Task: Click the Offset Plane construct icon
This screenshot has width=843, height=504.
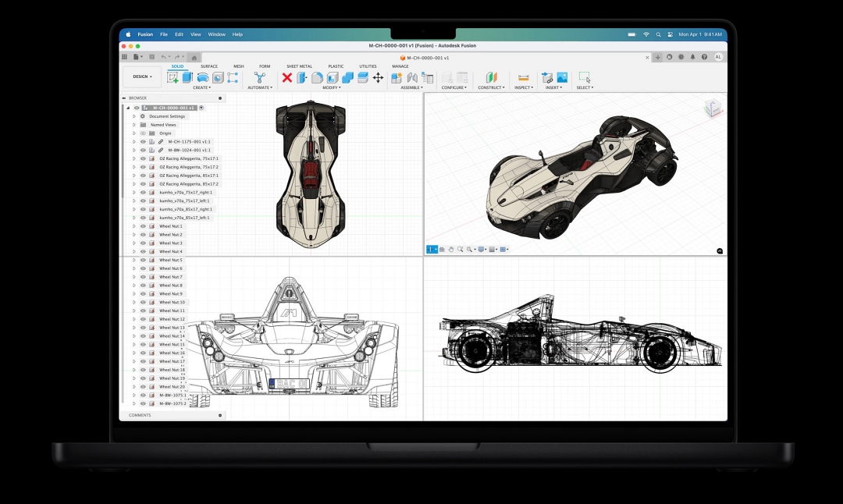Action: coord(492,78)
